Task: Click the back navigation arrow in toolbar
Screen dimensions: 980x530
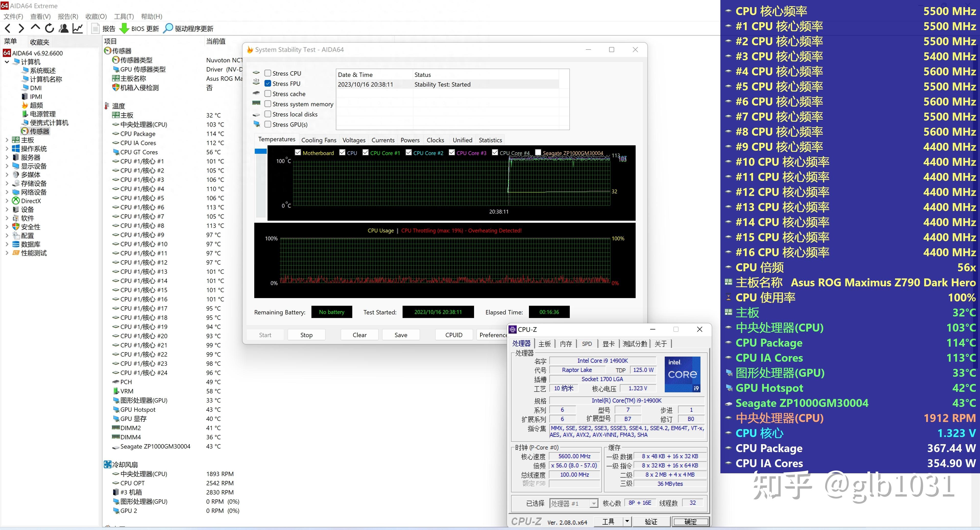Action: pos(8,28)
